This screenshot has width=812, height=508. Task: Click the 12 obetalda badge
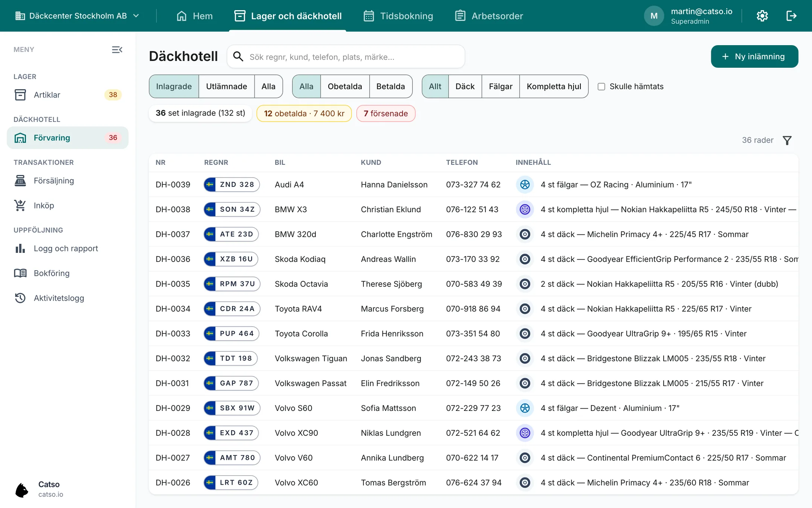coord(304,114)
